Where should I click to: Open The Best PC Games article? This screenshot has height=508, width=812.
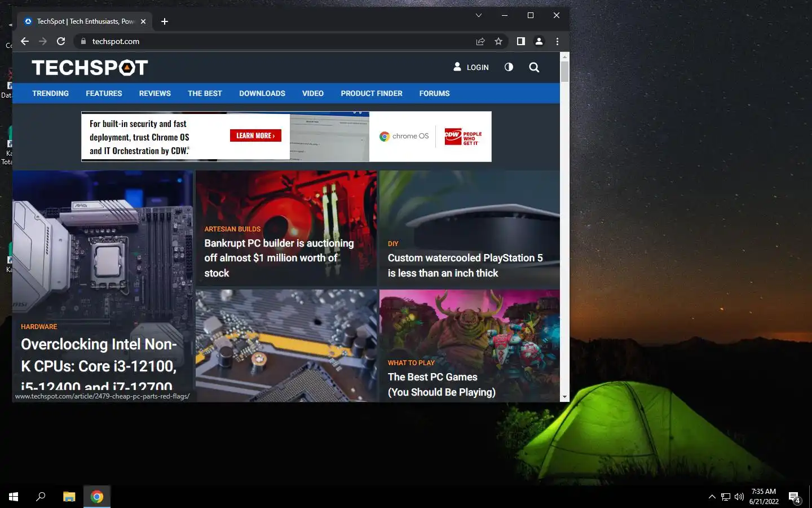coord(442,384)
